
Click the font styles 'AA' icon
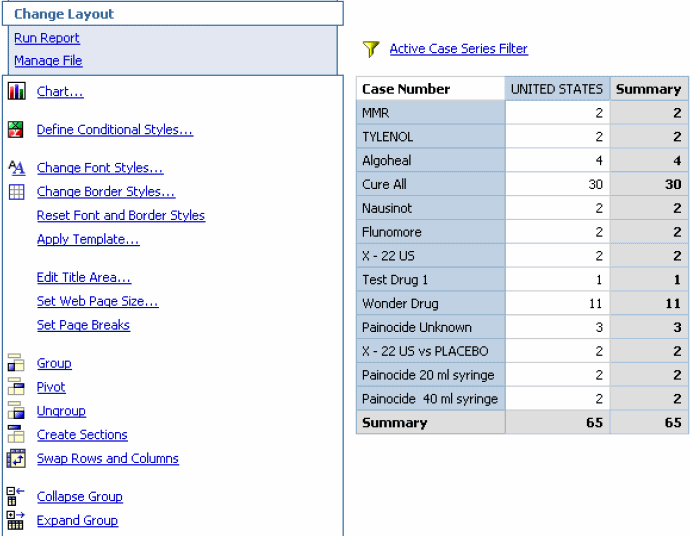click(x=17, y=167)
